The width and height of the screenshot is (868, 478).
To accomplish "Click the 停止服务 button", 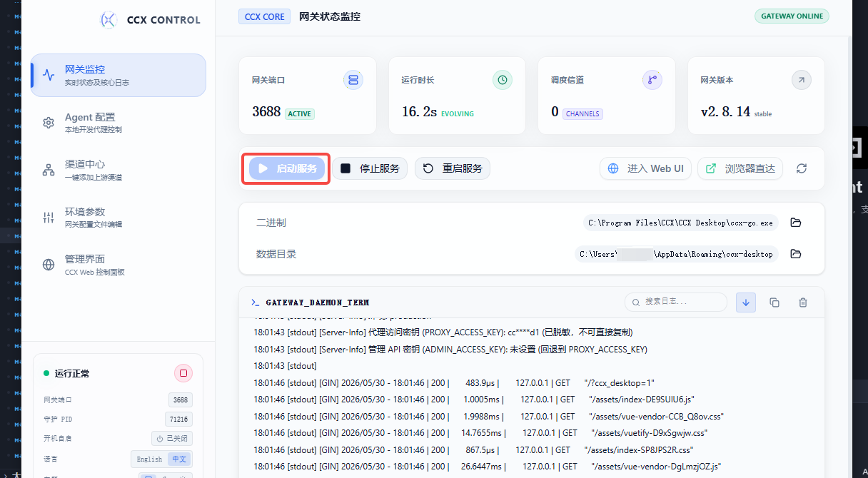I will click(x=370, y=168).
